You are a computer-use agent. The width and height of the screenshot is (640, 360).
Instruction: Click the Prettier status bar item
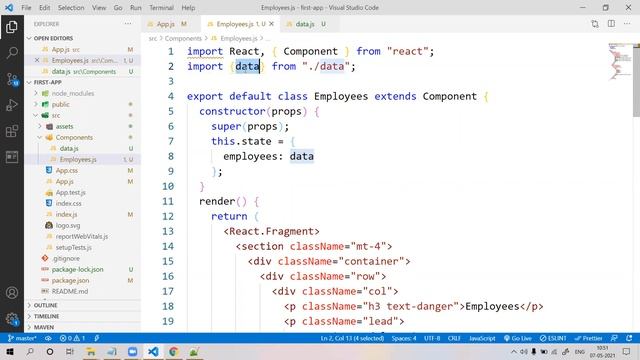(588, 338)
